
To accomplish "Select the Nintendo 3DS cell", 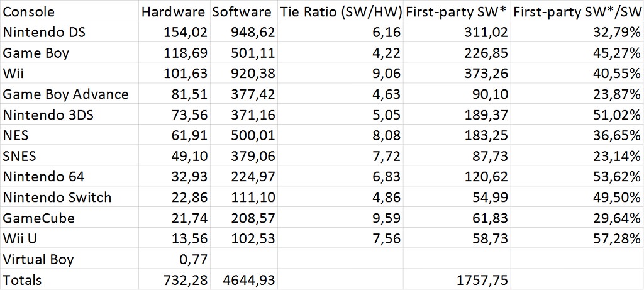I will click(x=69, y=114).
